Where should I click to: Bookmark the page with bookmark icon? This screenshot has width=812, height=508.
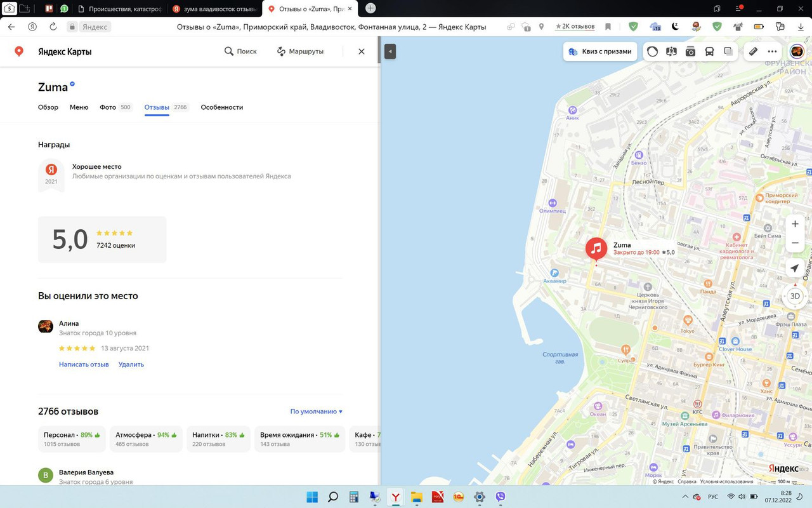(608, 27)
